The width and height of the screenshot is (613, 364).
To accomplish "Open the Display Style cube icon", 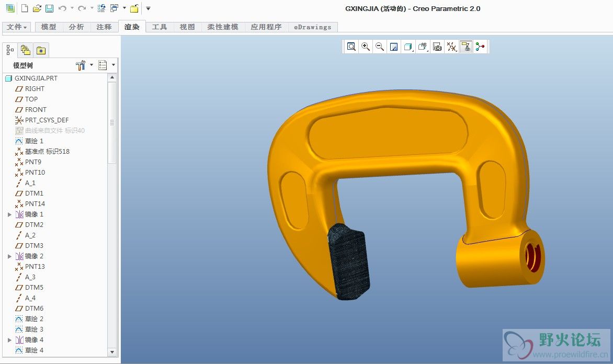I will coord(408,47).
